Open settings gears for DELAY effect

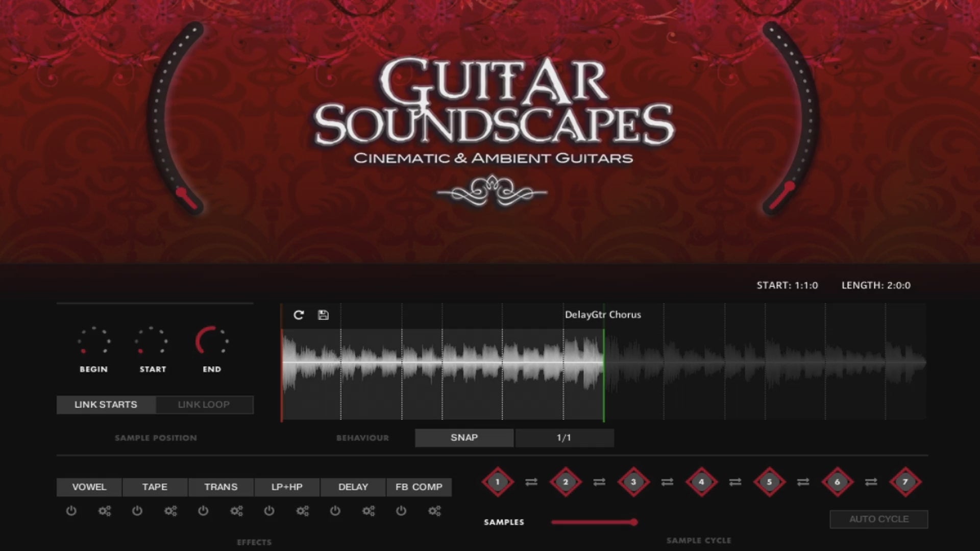(x=369, y=511)
